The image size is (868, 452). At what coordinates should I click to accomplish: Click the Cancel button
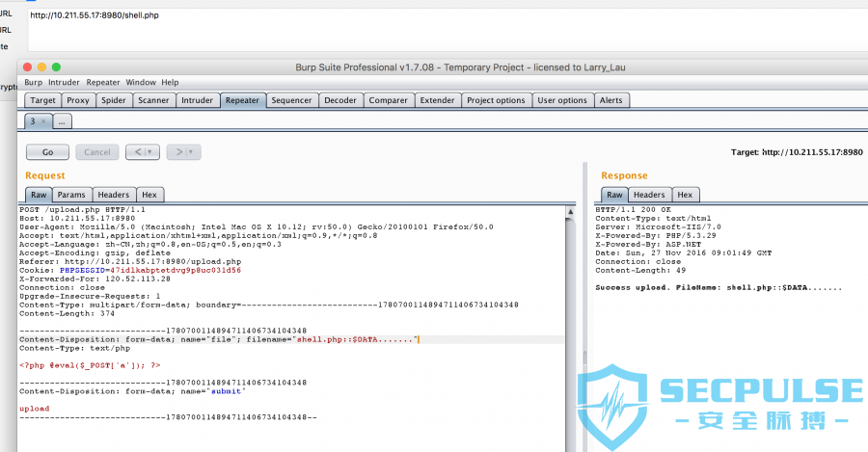97,152
